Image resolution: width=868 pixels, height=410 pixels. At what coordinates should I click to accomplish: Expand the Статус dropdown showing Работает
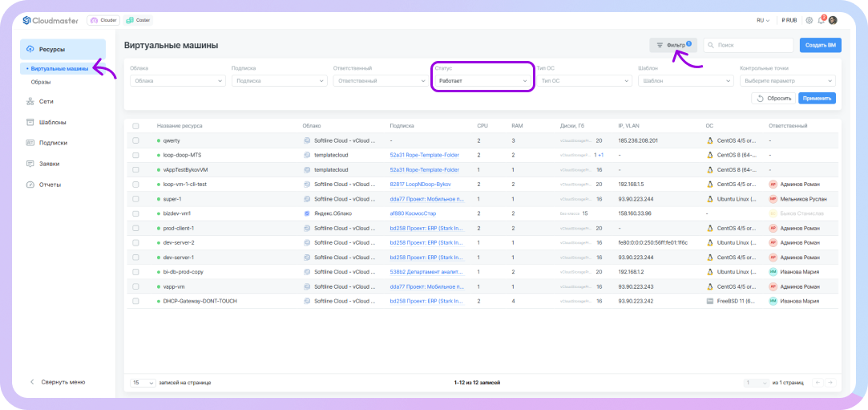(482, 81)
